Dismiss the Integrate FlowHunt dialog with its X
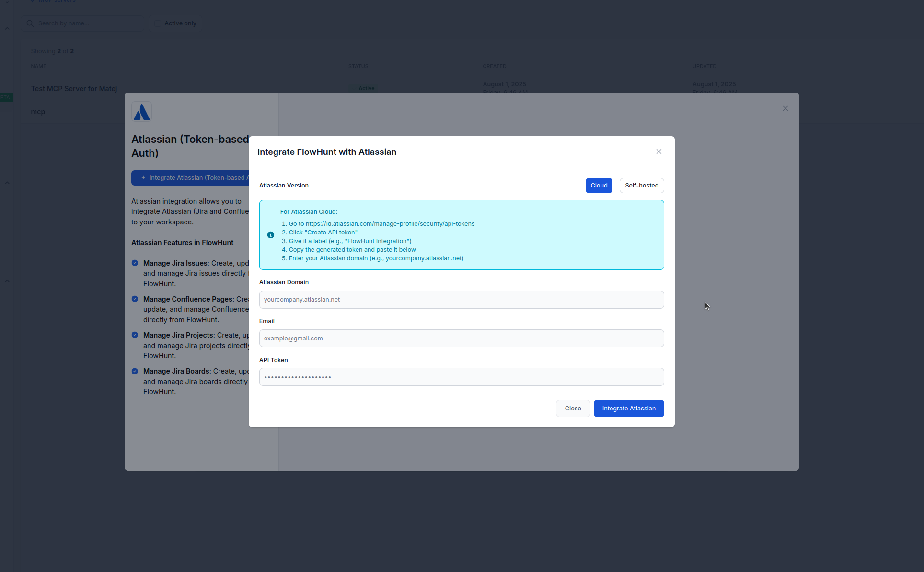 tap(658, 151)
